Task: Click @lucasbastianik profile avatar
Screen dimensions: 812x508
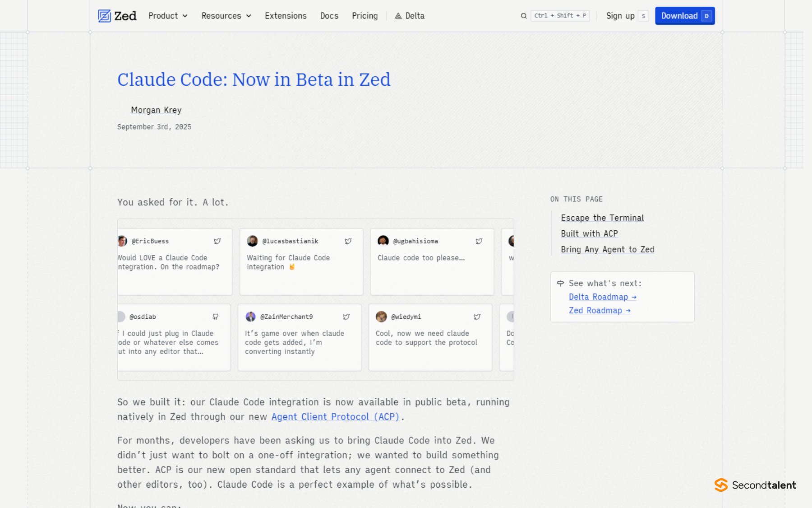Action: (252, 241)
